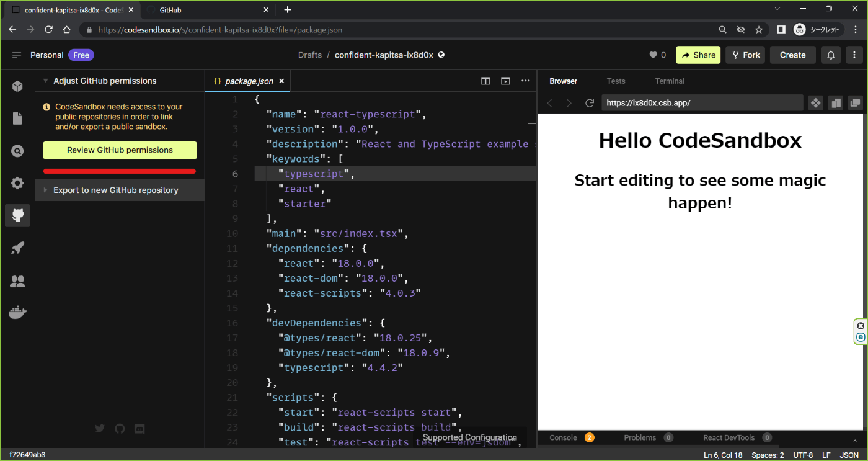
Task: Select the package.json editor tab
Action: tap(249, 81)
